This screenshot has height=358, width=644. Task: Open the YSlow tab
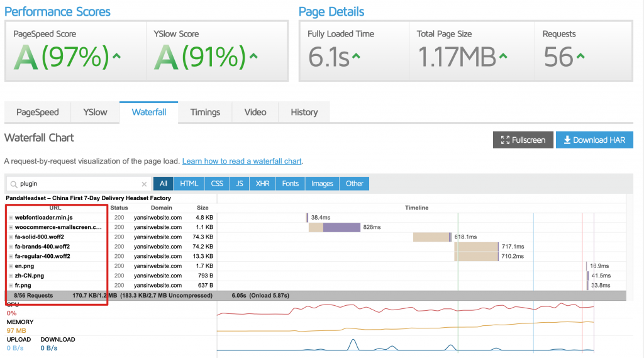pos(95,112)
